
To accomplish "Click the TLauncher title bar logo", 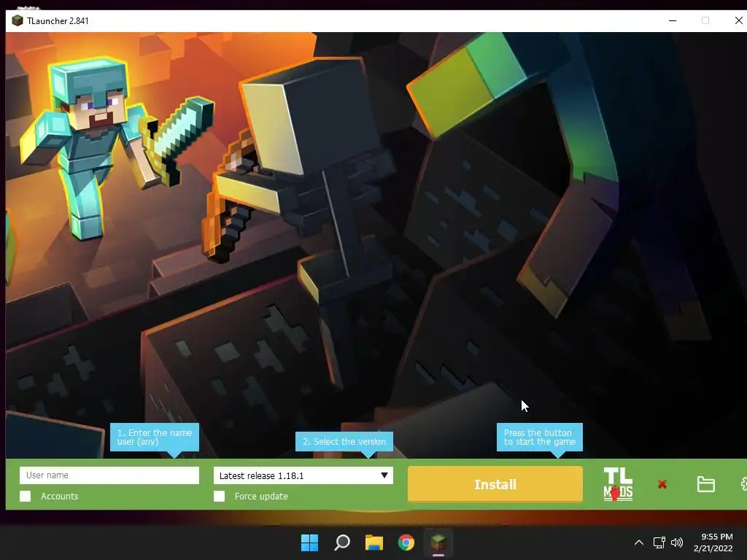I will (18, 20).
